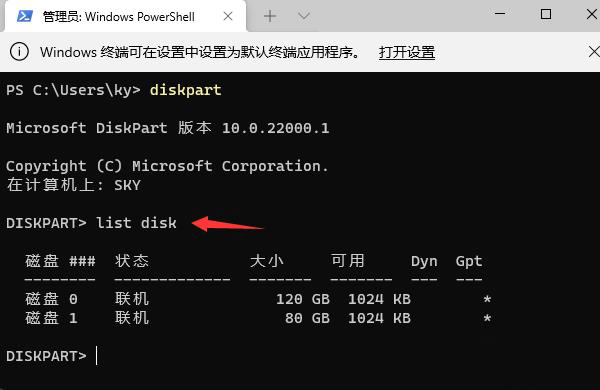Click the Gpt column header
Viewport: 600px width, 390px height.
[x=469, y=261]
